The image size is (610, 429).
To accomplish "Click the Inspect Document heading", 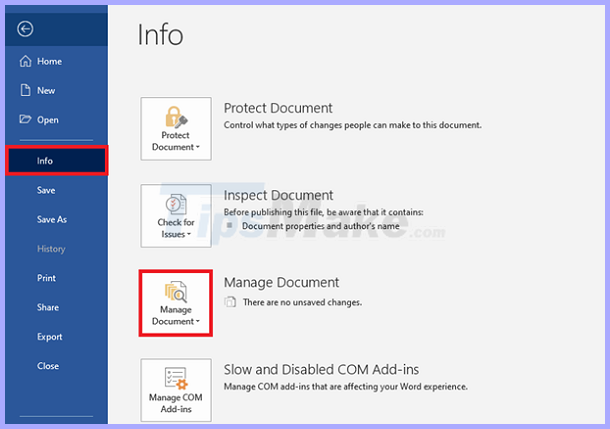I will click(278, 195).
